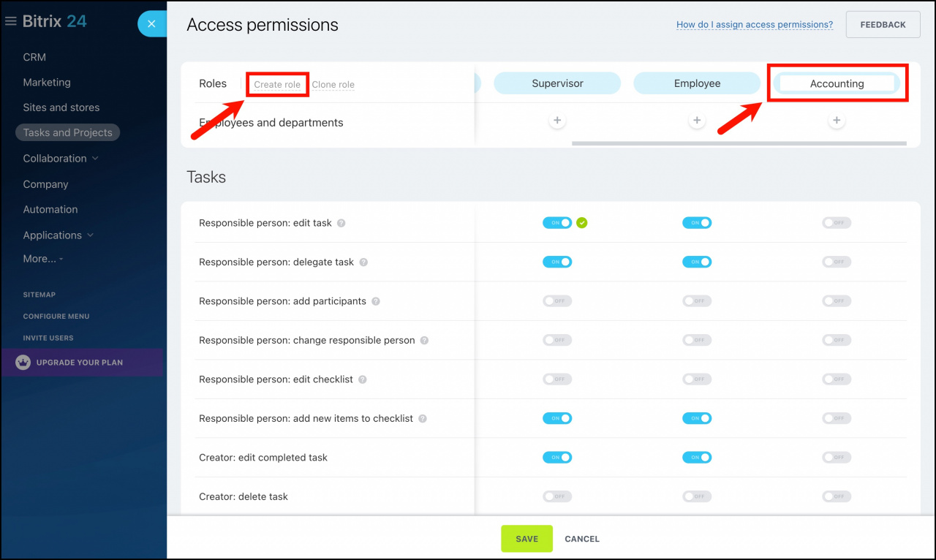Open the hamburger menu beside Bitrix 24
936x560 pixels.
pos(10,22)
